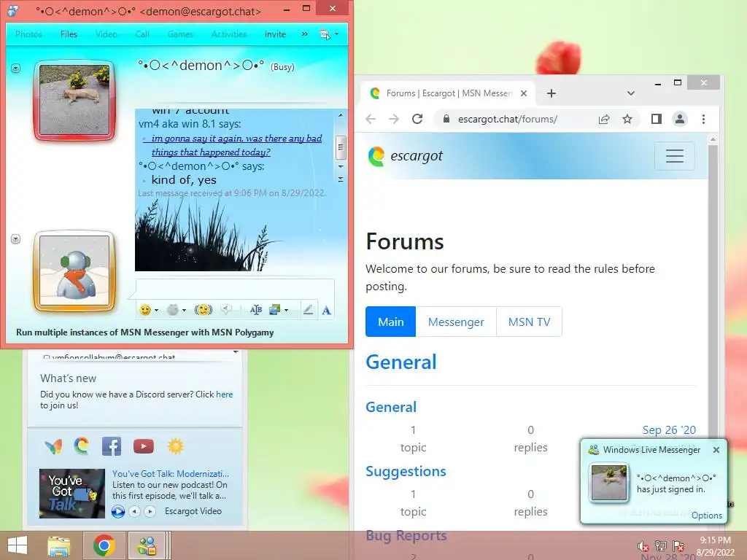747x560 pixels.
Task: Click the AB text style icon
Action: [256, 310]
